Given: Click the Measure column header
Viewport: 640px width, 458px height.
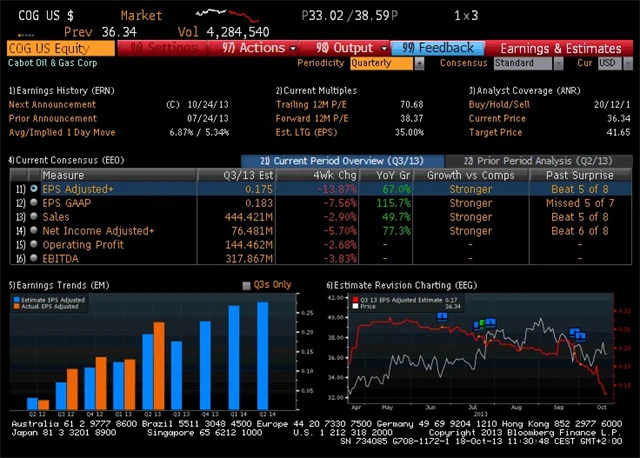Looking at the screenshot, I should (118, 175).
